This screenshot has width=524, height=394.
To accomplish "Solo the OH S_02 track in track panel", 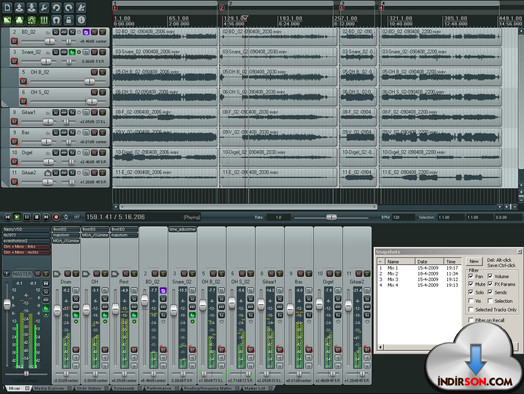I will [103, 92].
